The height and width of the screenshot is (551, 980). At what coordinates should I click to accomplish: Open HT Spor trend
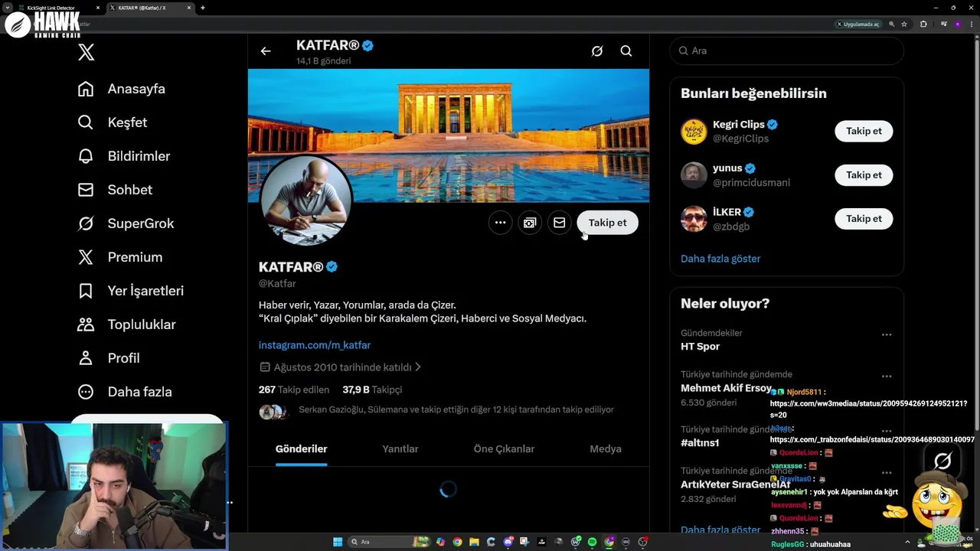[x=700, y=347]
